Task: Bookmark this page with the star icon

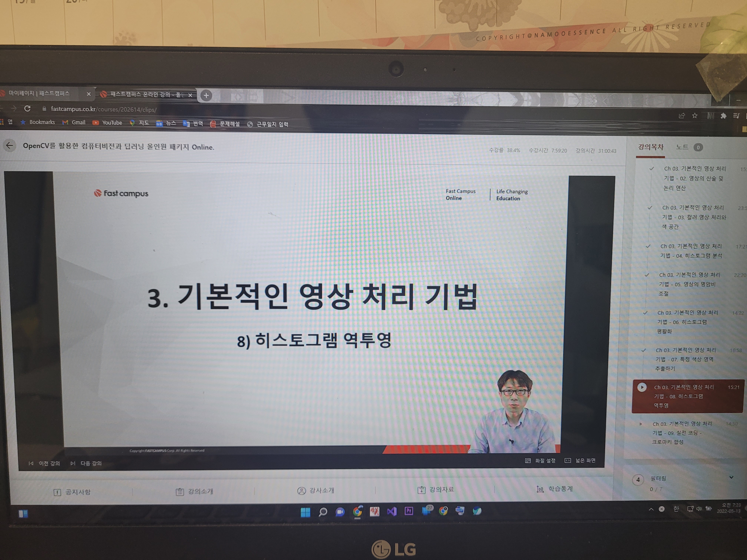Action: (x=695, y=116)
